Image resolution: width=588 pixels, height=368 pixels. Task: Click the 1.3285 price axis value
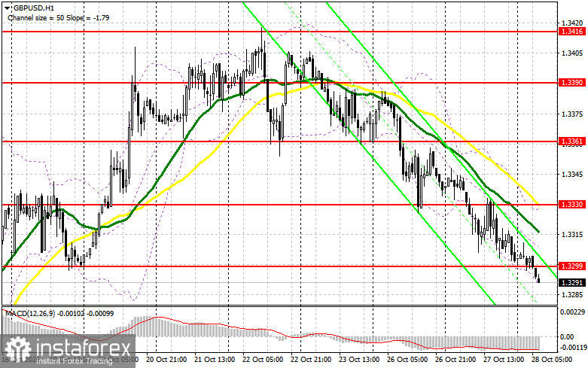[x=572, y=294]
